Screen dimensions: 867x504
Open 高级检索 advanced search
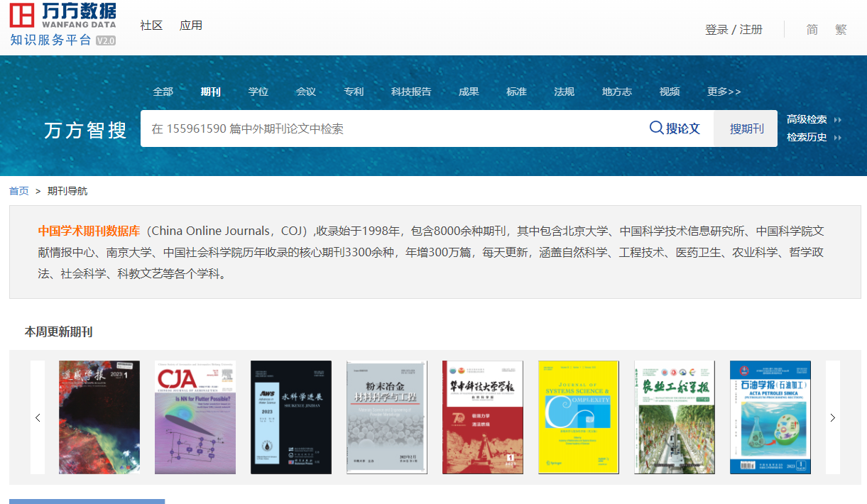(x=807, y=119)
